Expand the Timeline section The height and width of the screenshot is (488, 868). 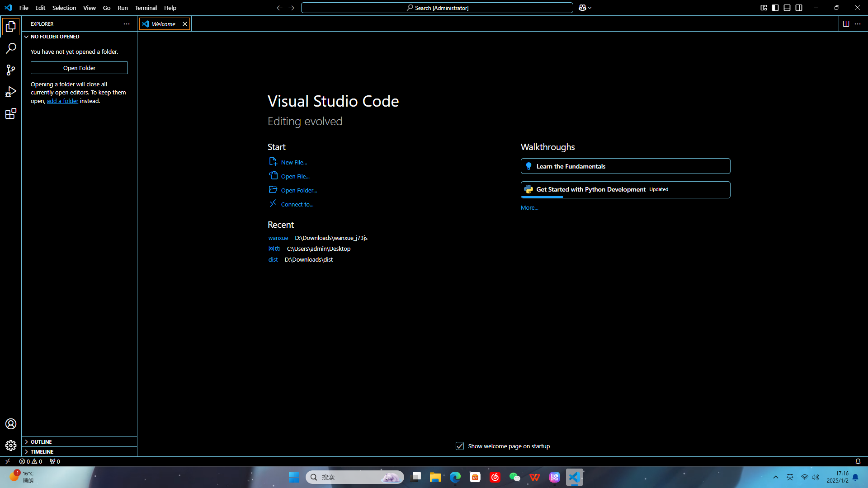(x=42, y=452)
